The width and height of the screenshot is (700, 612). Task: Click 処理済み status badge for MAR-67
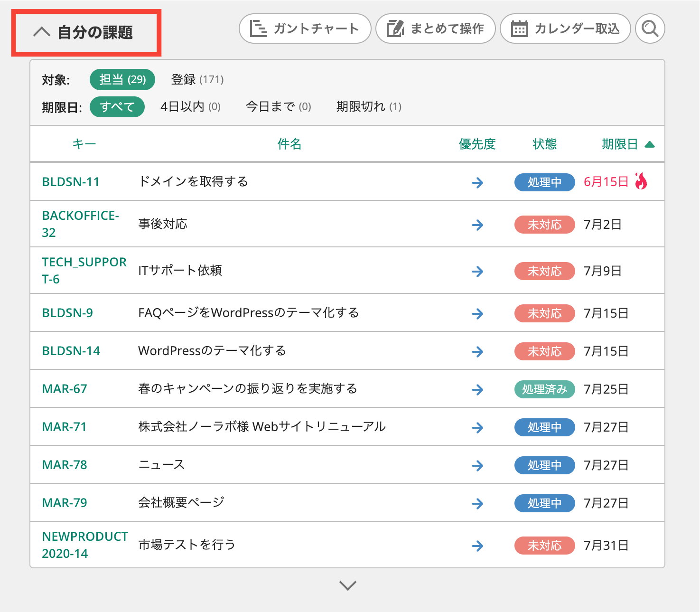(x=544, y=389)
